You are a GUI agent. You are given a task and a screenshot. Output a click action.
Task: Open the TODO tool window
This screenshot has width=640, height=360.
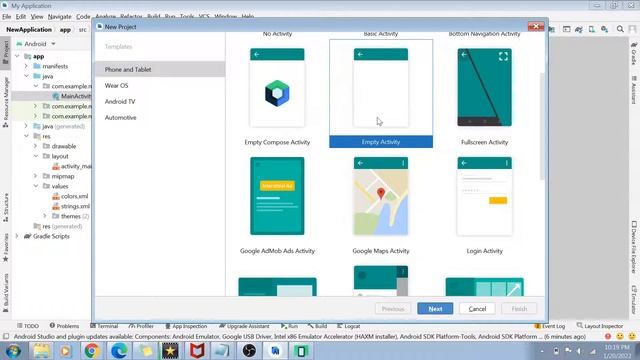click(28, 326)
